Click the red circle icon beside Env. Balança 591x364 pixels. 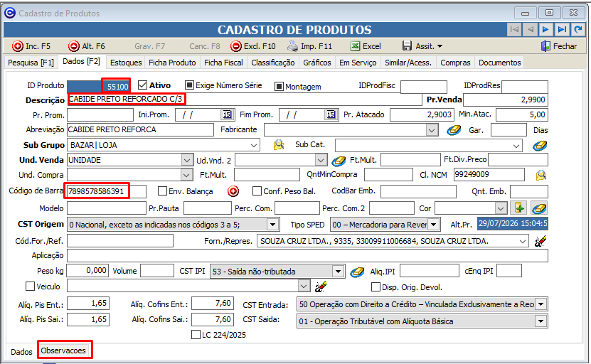point(233,191)
